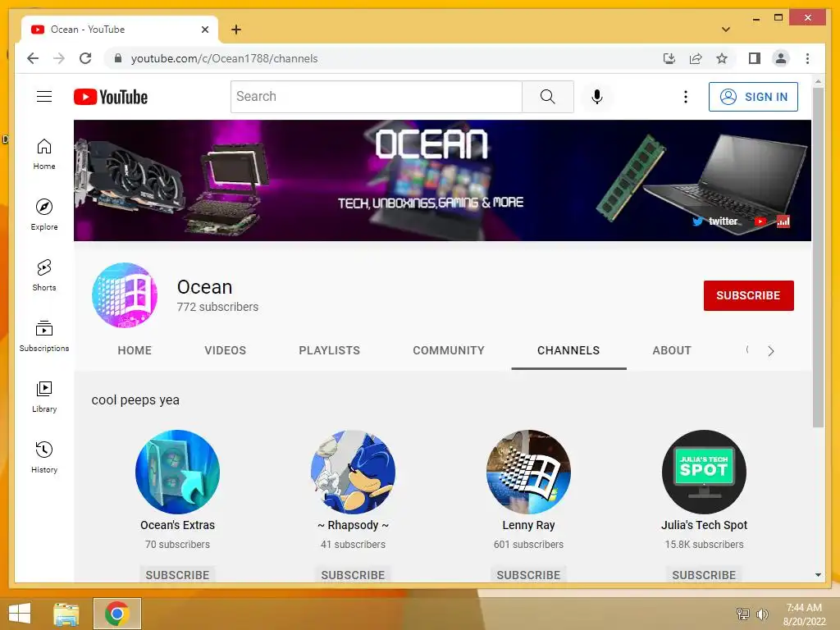Click the Search input field
Viewport: 840px width, 630px height.
pos(376,97)
